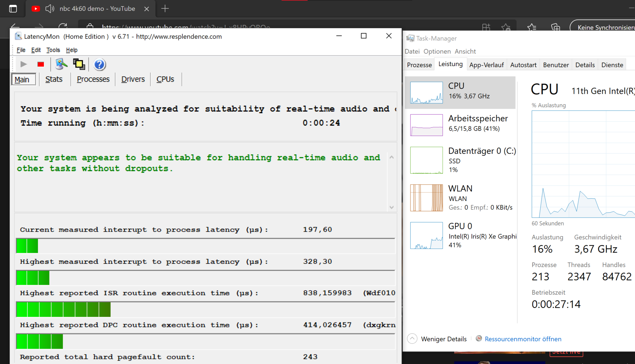This screenshot has height=364, width=635.
Task: Click the Ressourcenmonitor öffnen icon
Action: tap(479, 338)
